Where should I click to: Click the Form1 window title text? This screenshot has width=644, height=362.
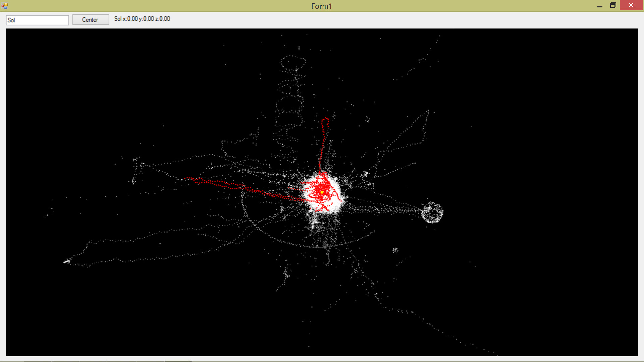click(x=321, y=6)
